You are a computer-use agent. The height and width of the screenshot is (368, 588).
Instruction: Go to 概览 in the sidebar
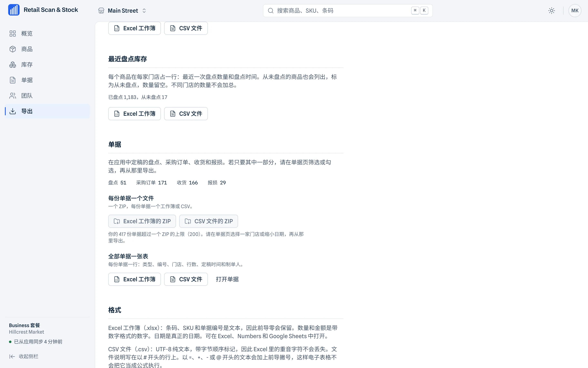click(47, 34)
